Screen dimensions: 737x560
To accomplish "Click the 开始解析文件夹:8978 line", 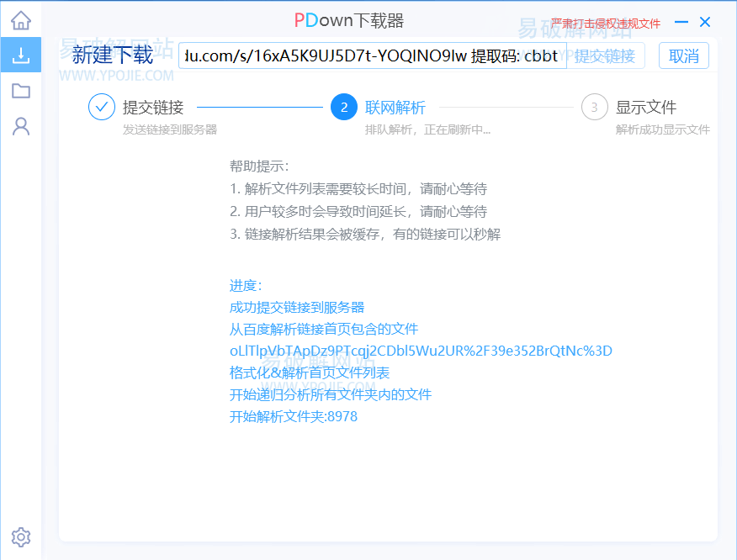I will pos(294,417).
